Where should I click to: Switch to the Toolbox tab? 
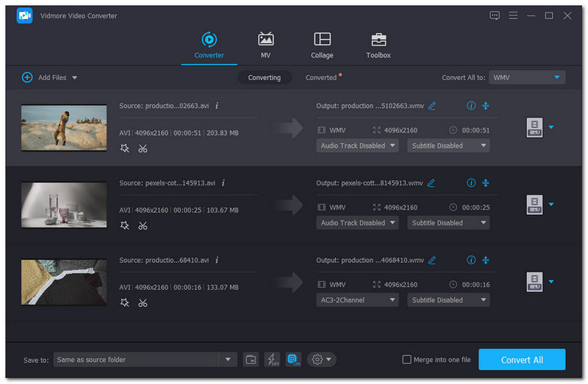(379, 46)
